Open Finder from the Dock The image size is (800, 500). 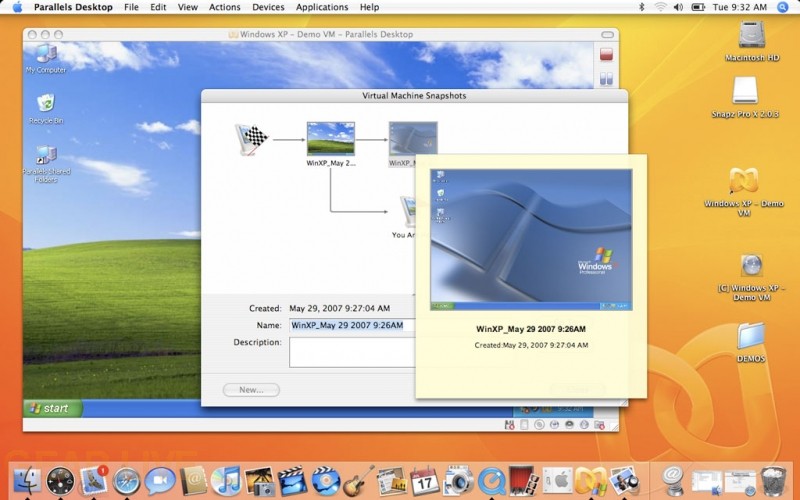(27, 481)
